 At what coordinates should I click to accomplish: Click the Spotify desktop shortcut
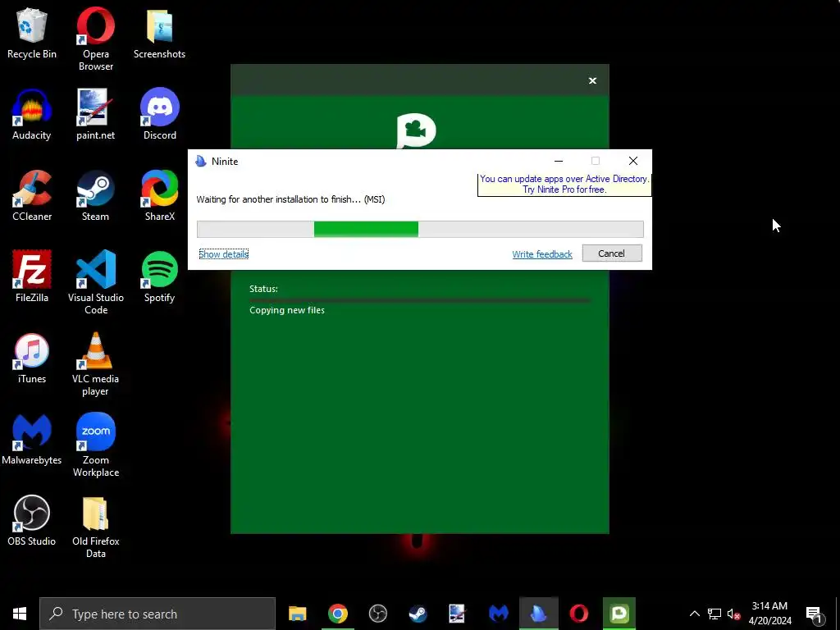(160, 276)
